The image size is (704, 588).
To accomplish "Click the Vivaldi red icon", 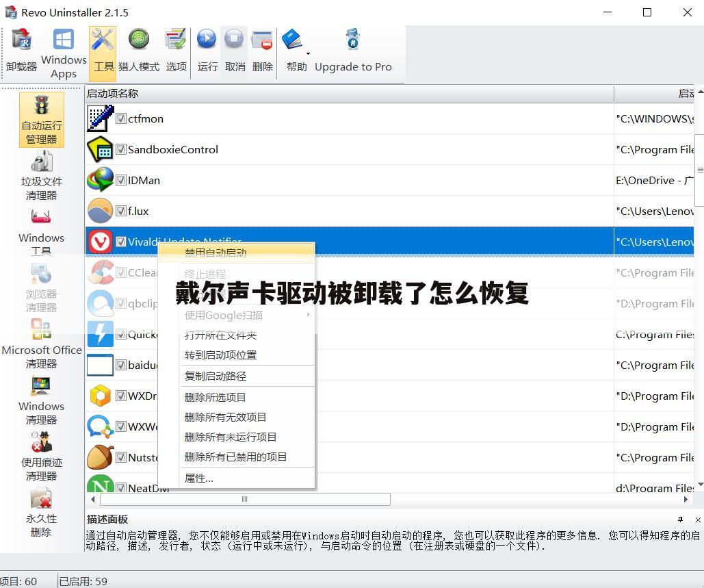I will coord(100,242).
